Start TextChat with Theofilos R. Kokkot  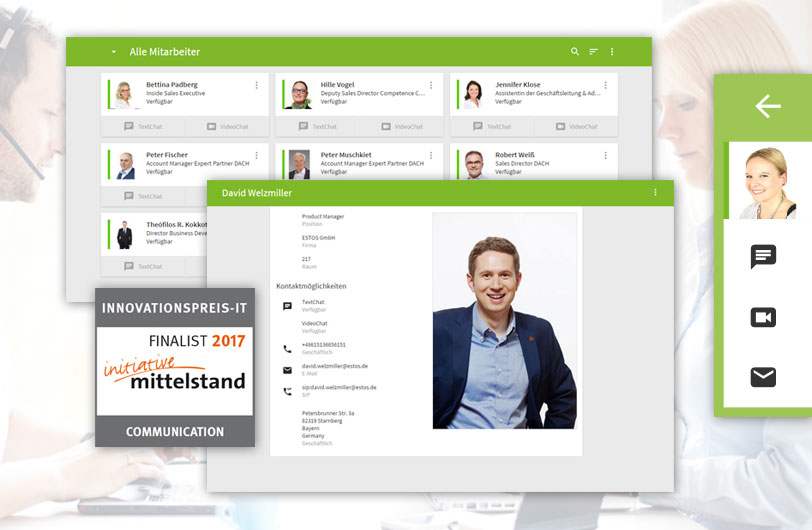143,266
